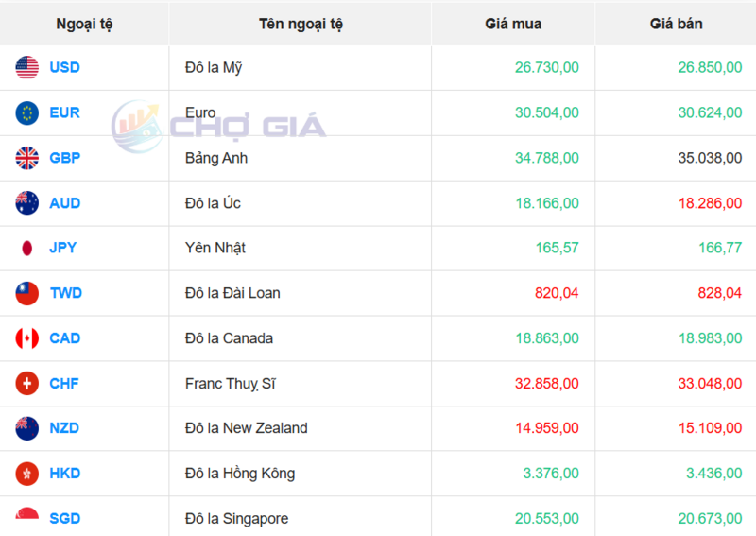Open the GBP currency link

64,158
